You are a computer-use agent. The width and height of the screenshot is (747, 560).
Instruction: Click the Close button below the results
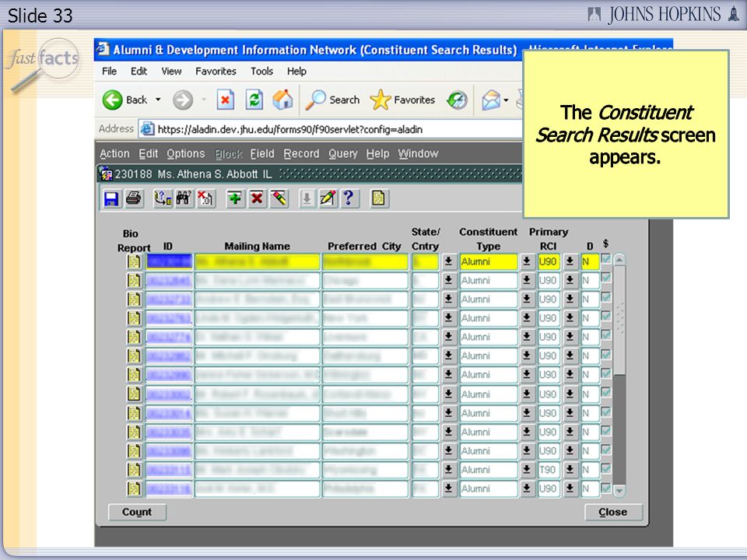click(614, 513)
